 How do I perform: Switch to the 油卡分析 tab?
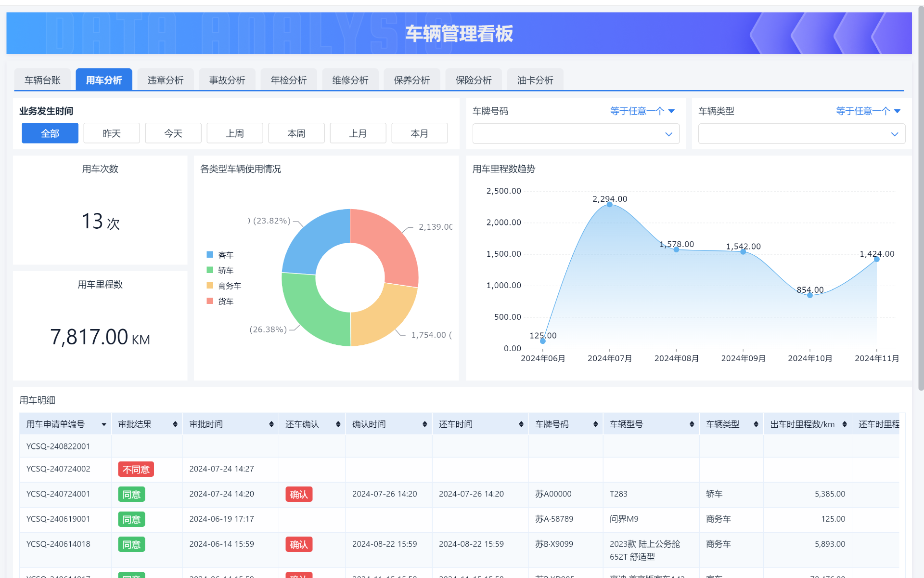535,80
